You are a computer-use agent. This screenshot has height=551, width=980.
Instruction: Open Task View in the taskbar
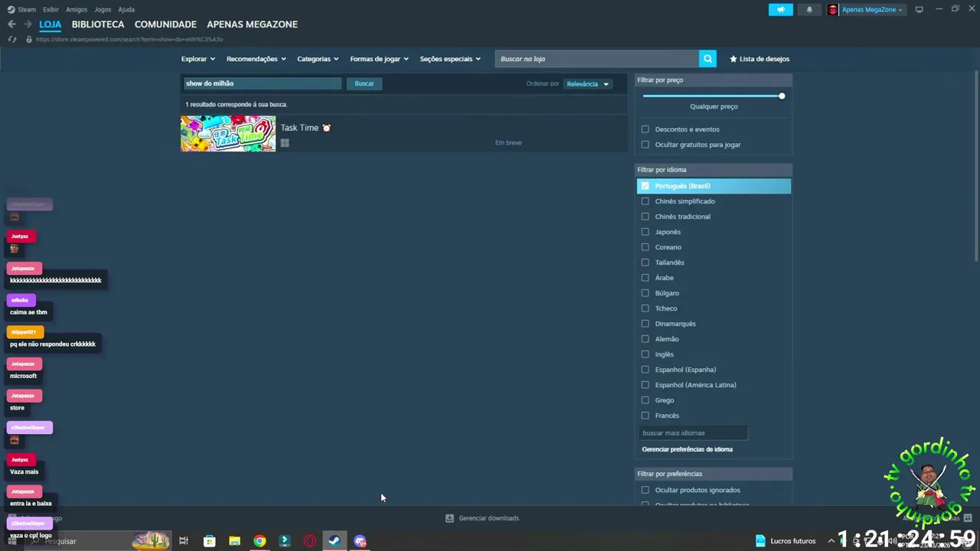(184, 541)
